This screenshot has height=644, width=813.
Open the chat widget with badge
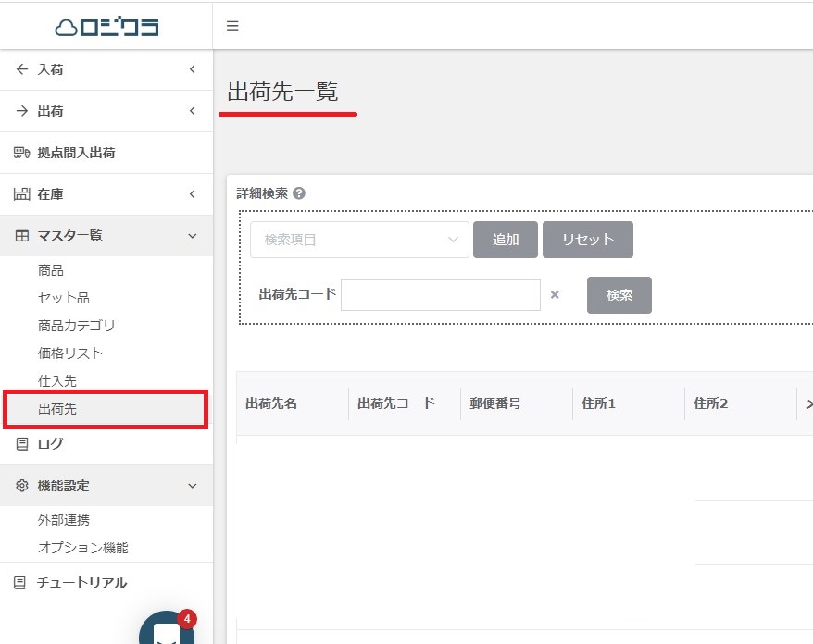167,633
